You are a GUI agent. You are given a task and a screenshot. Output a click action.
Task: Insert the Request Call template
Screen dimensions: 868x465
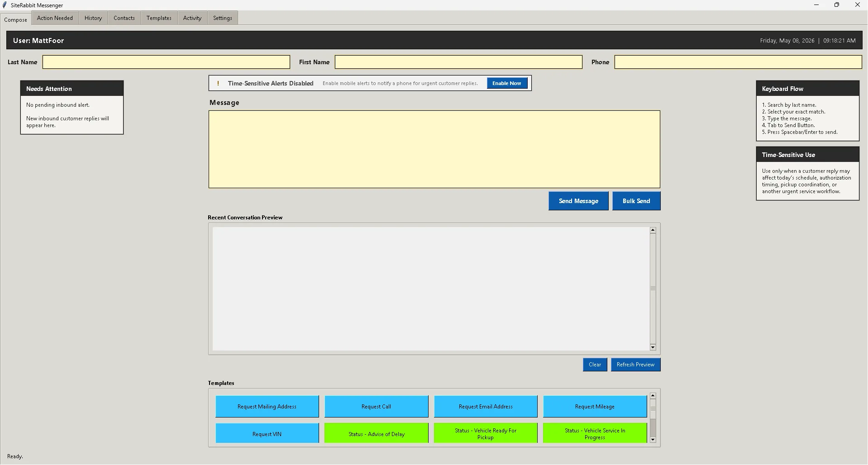tap(376, 407)
